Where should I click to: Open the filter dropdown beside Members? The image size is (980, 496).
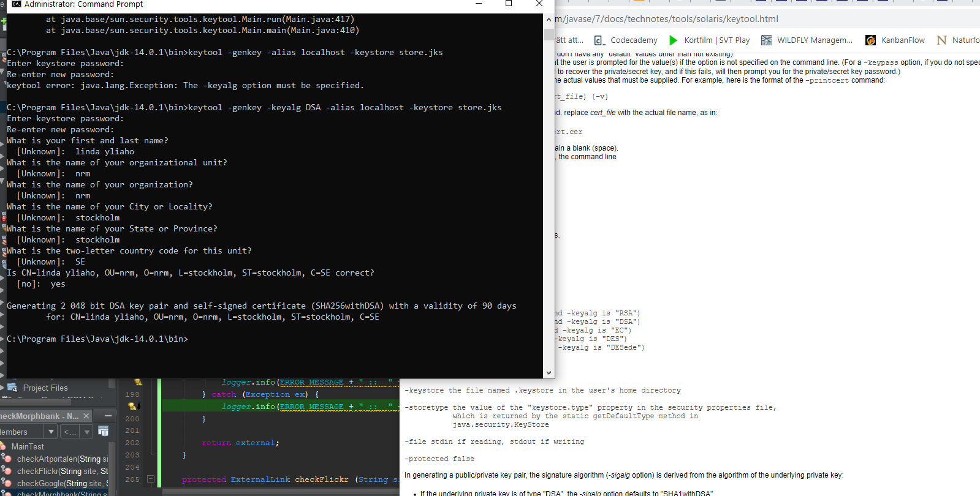coord(87,432)
